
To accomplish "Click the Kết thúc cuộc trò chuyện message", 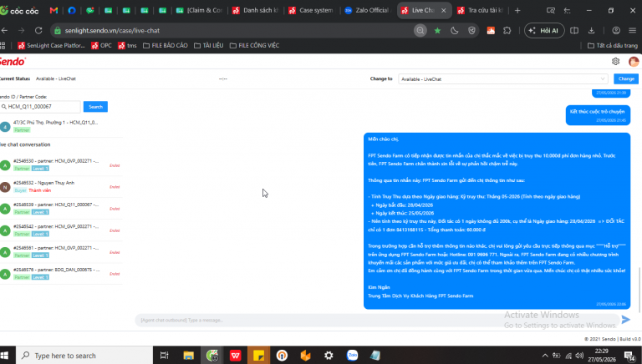I will coord(598,115).
